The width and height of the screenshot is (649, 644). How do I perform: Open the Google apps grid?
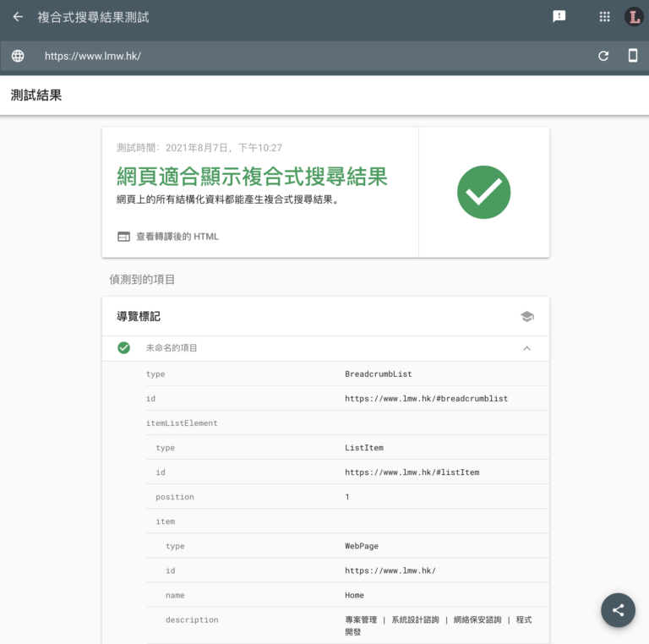(604, 17)
